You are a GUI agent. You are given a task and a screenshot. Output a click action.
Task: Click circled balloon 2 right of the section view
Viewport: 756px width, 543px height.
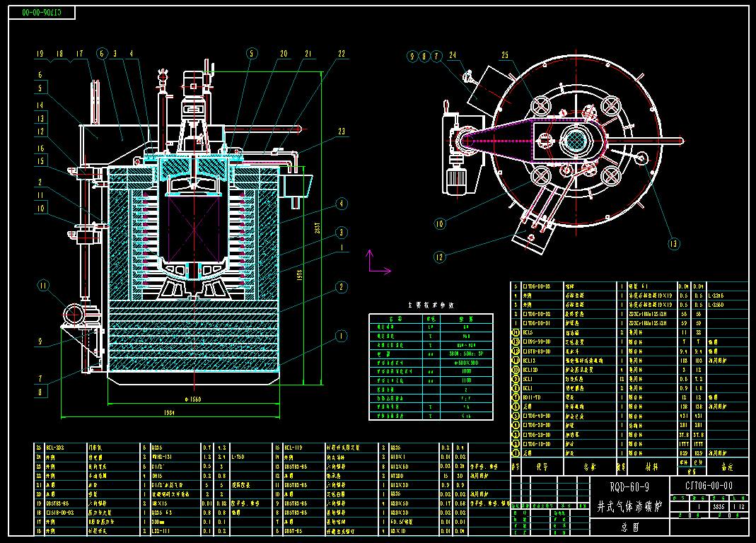(342, 288)
